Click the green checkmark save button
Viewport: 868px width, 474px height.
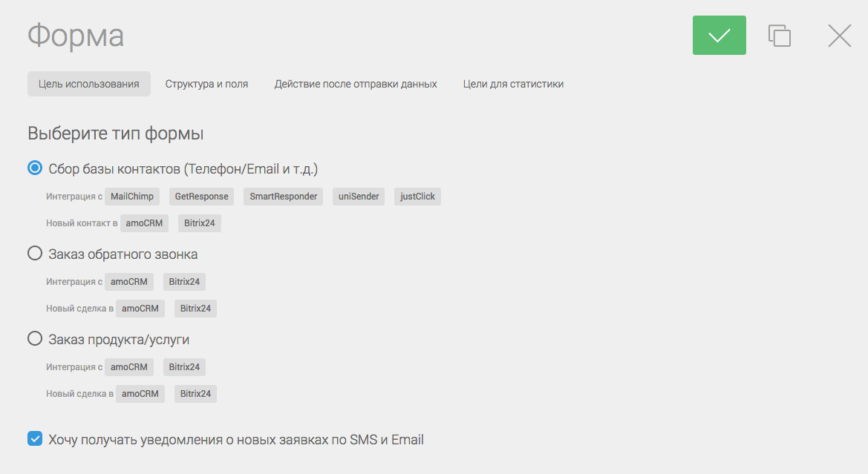[719, 36]
